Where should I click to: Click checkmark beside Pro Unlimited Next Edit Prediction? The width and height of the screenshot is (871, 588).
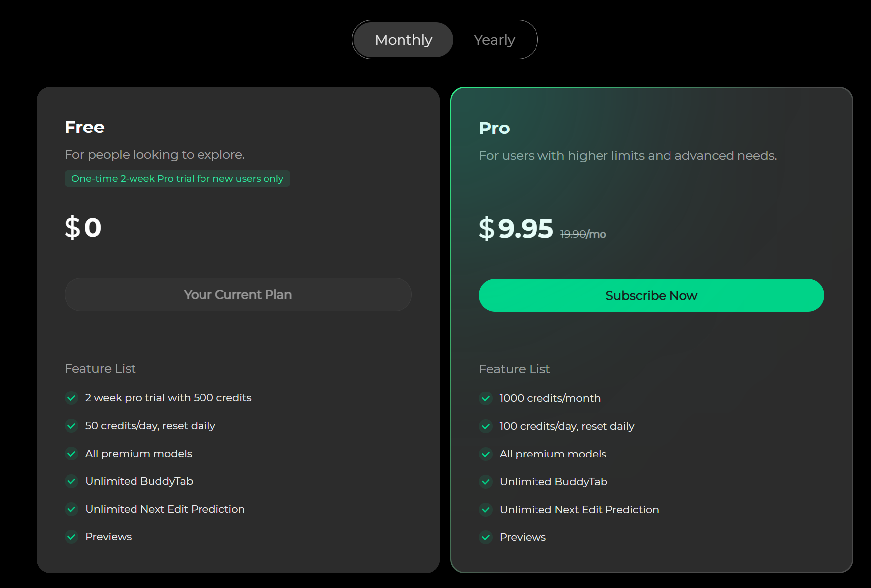pos(486,510)
